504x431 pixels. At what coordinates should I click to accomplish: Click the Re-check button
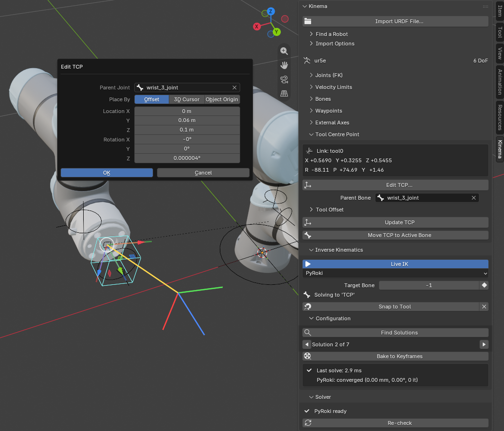(395, 423)
